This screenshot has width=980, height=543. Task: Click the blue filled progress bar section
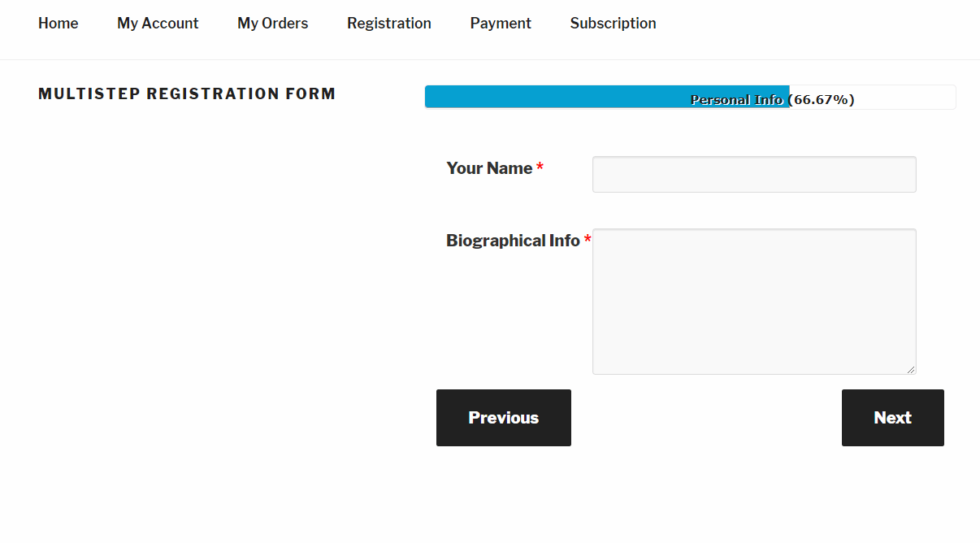coord(607,97)
